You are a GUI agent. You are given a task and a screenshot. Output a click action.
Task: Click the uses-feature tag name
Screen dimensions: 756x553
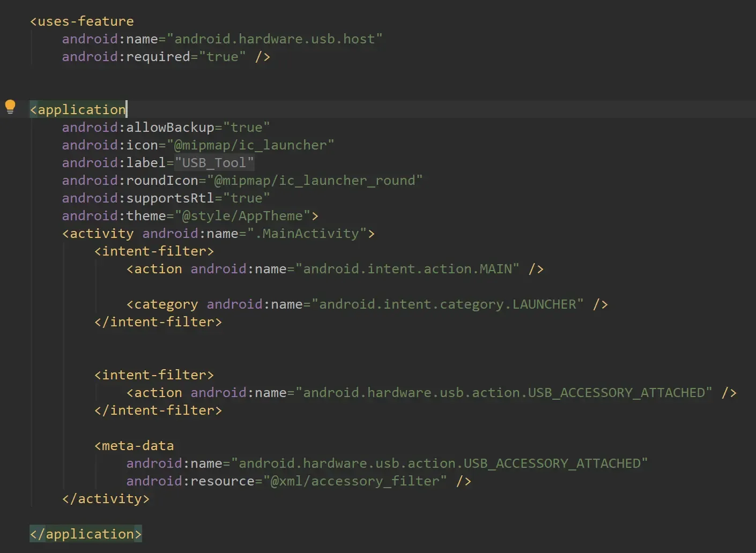tap(85, 21)
